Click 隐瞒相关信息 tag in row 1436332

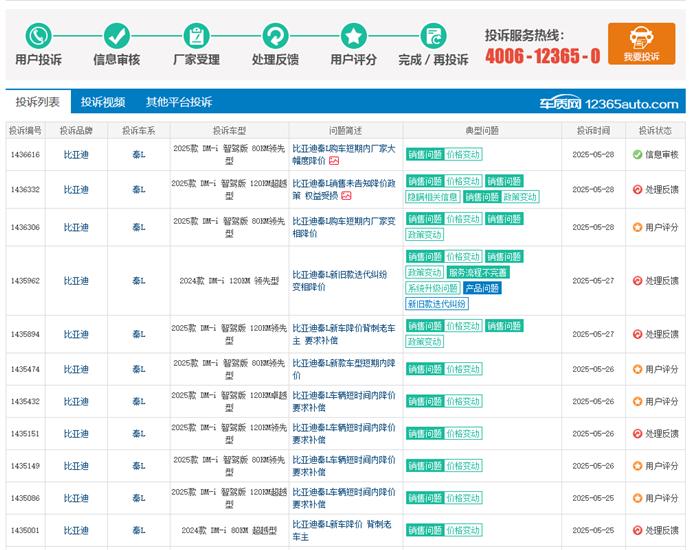click(433, 197)
